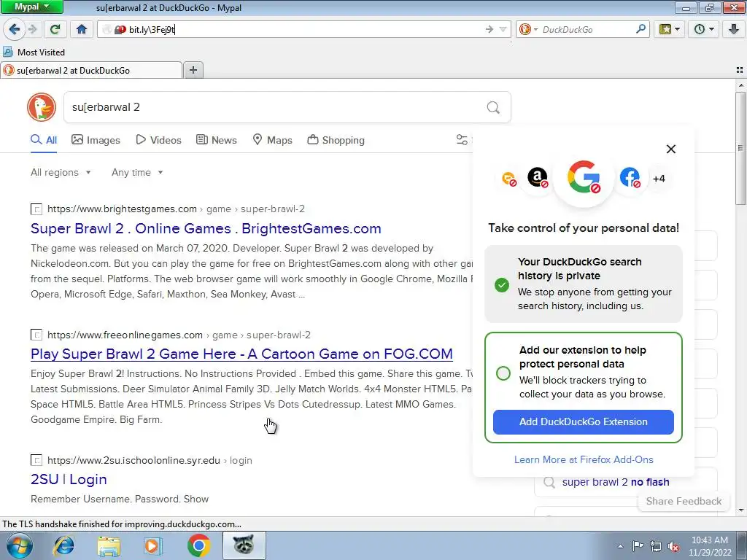Click Mypal raccoon taskbar icon
Viewport: 747px width, 560px height.
point(244,545)
